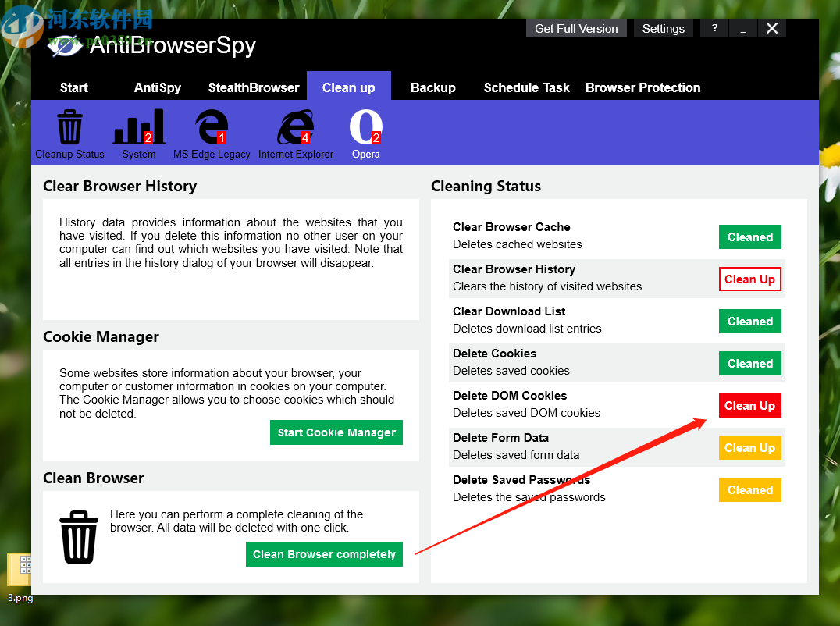
Task: Open the MS Edge Legacy cleanup icon
Action: point(211,126)
